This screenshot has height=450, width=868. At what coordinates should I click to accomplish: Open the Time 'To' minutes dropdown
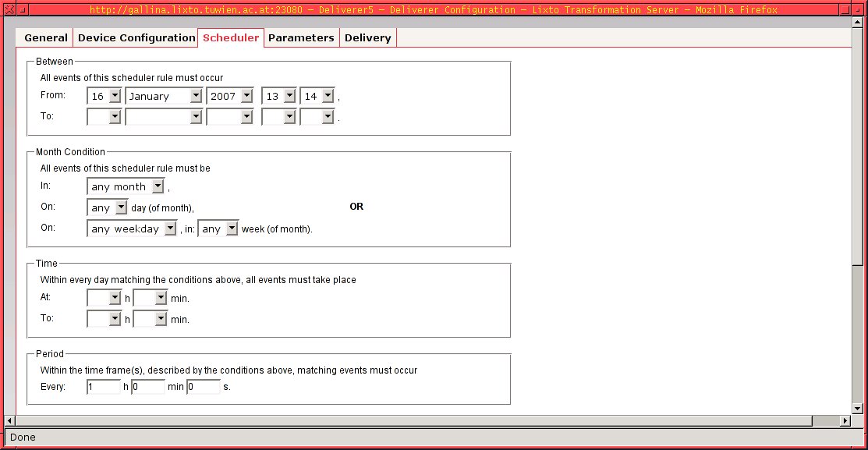click(x=161, y=319)
